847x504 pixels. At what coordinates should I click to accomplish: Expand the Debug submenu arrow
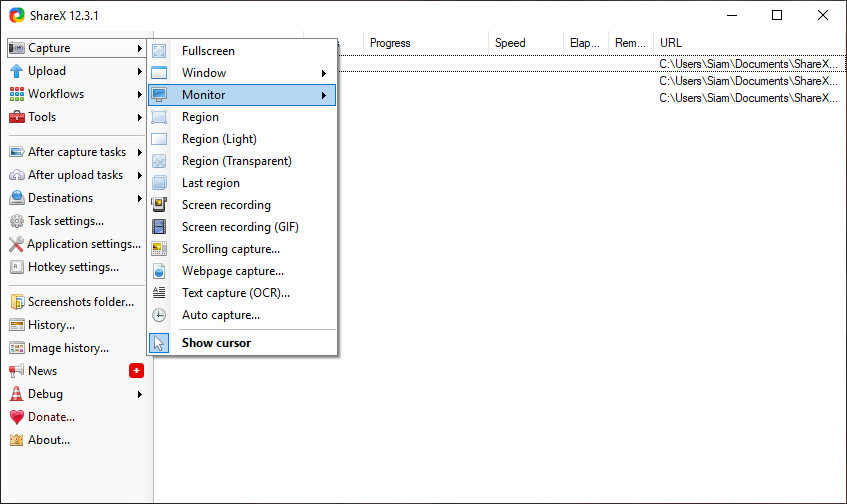point(140,394)
